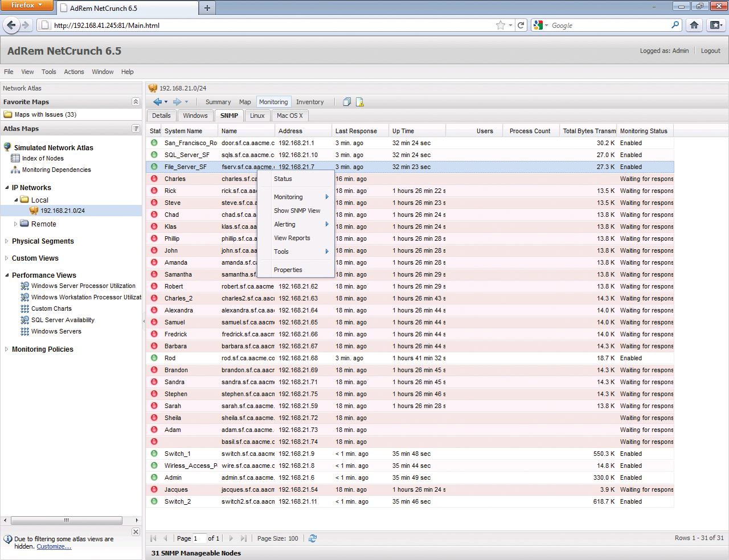
Task: Open the report document icon on the toolbar
Action: click(361, 101)
